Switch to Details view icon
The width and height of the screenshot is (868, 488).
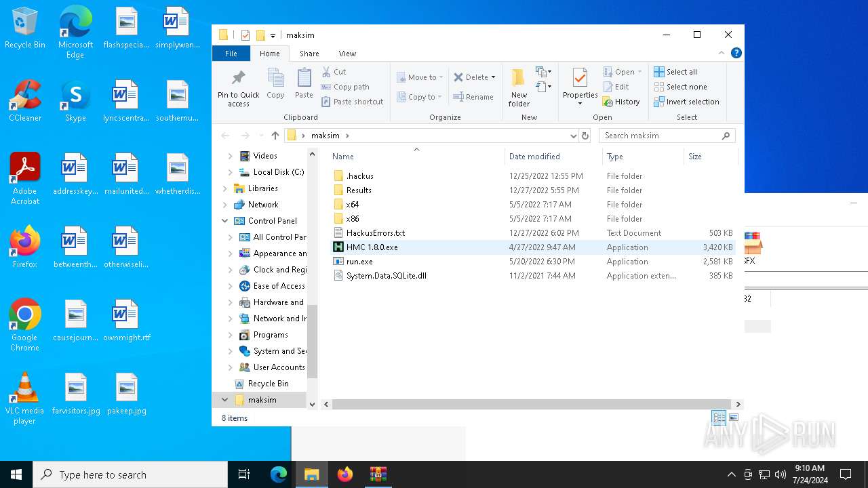[719, 418]
